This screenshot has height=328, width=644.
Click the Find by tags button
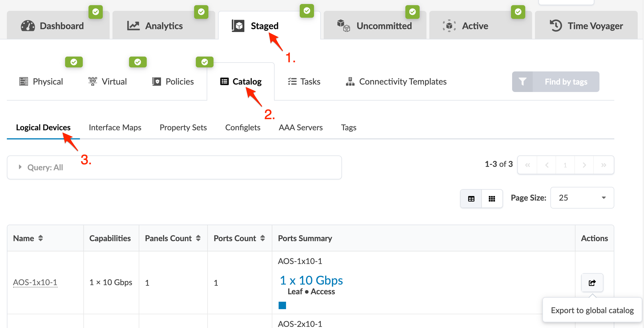coord(566,82)
